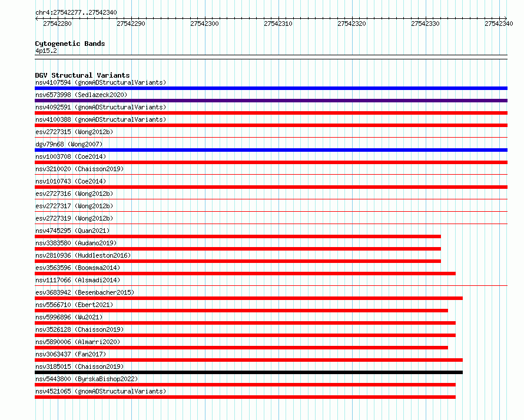Click ruler position 27542340
524x420 pixels.
pyautogui.click(x=499, y=24)
